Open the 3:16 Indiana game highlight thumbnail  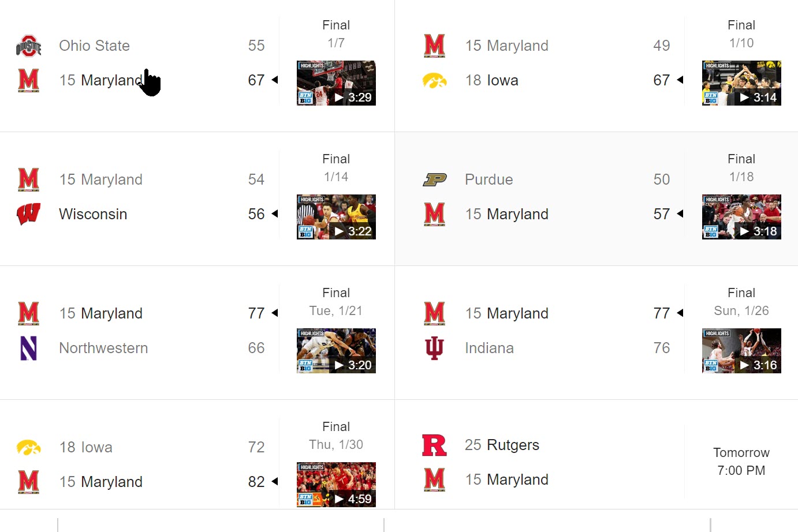point(741,351)
